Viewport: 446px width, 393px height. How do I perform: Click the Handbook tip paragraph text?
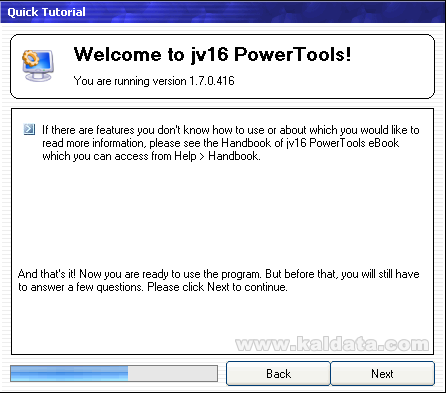[231, 143]
